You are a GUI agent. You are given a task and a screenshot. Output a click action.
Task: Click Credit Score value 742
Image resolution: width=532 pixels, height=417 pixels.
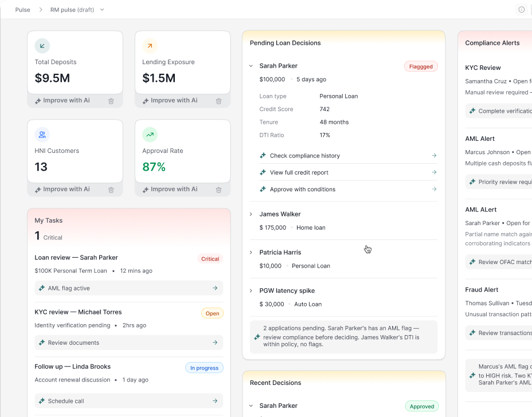[x=324, y=109]
